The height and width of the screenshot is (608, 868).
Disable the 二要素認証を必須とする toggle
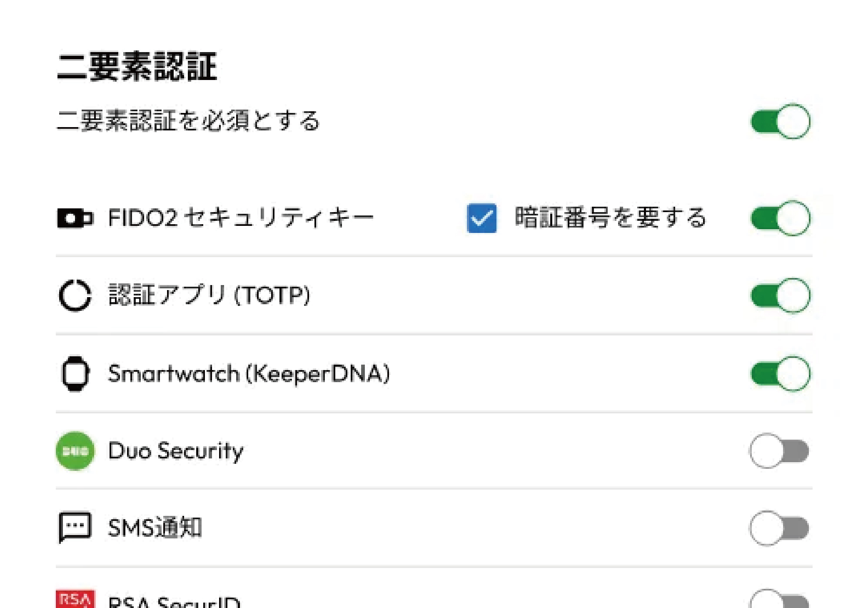780,122
